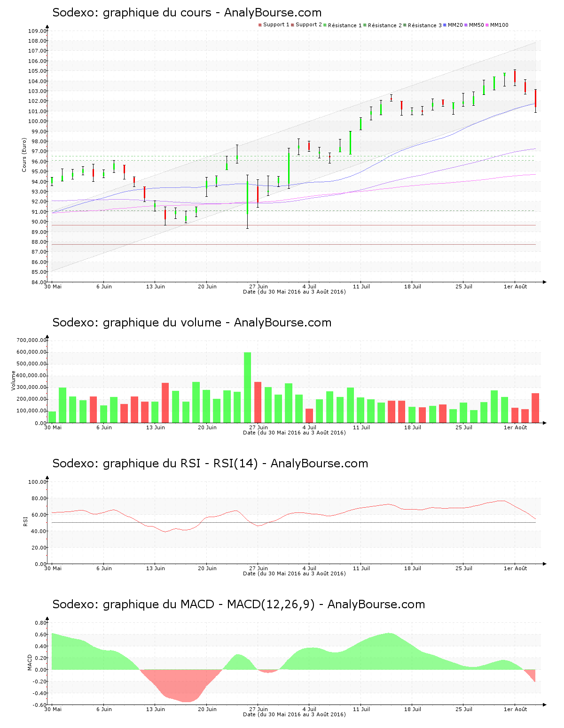The height and width of the screenshot is (728, 564).
Task: Click the 'Cours (Euro)' axis label
Action: coord(24,155)
